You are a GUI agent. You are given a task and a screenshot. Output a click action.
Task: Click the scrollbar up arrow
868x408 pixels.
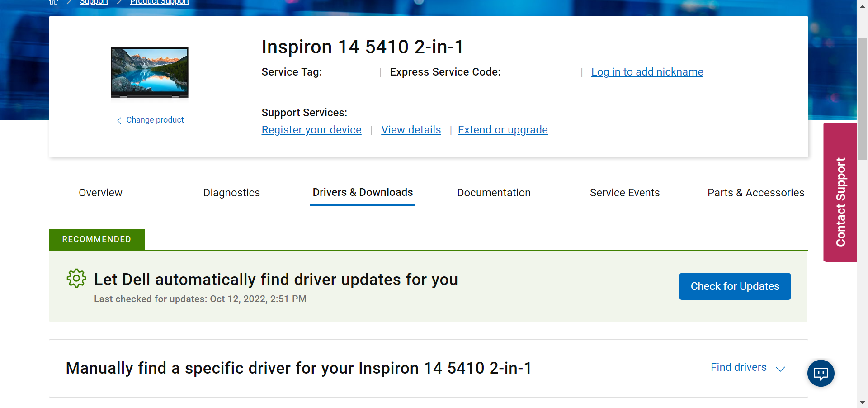point(862,6)
